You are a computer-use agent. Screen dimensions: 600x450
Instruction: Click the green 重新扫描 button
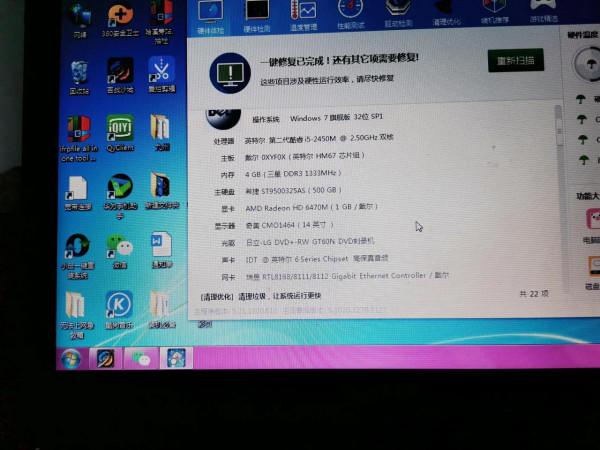(x=515, y=60)
